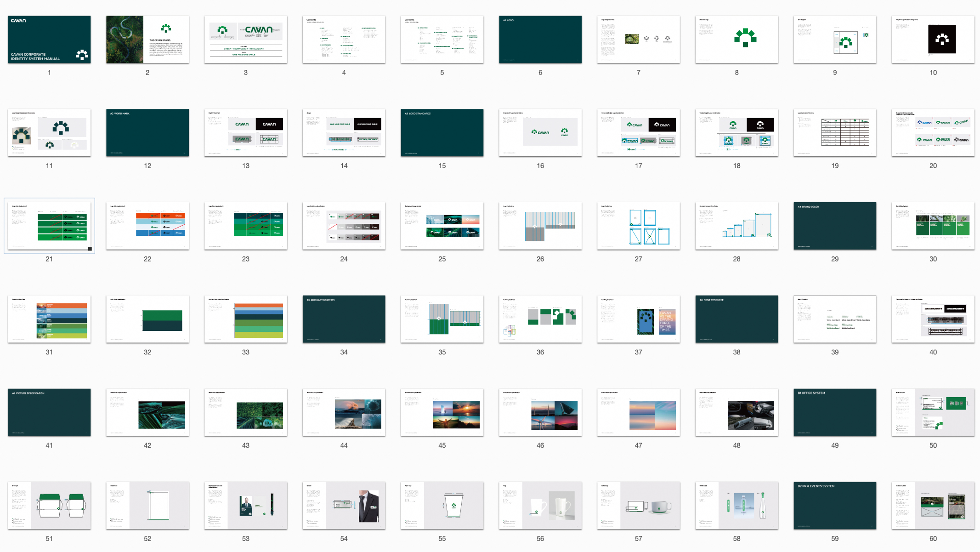Screen dimensions: 980x552
Task: Select slide 47 pastel gradient sky
Action: click(639, 413)
